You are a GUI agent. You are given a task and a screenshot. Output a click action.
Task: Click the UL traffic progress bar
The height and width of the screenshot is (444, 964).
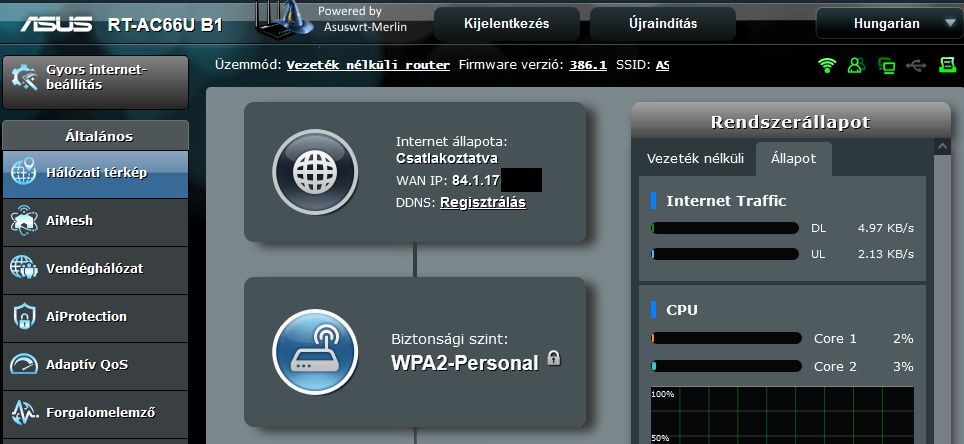click(x=725, y=254)
